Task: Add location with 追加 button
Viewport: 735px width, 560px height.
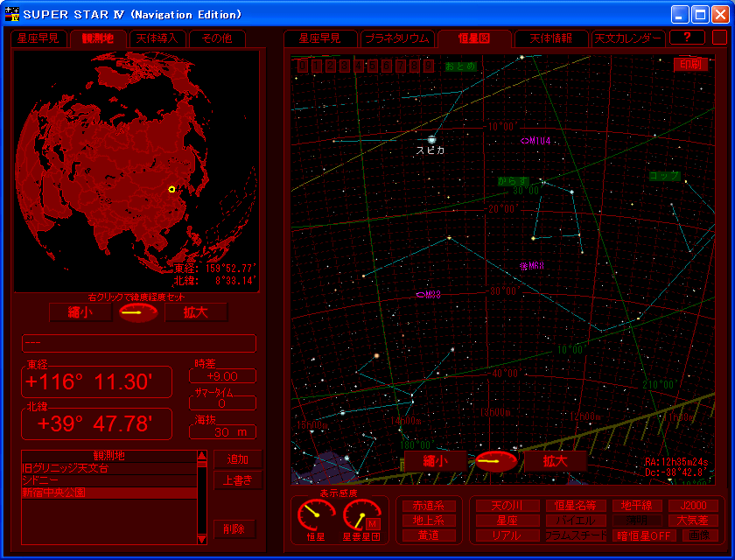Action: (x=238, y=459)
